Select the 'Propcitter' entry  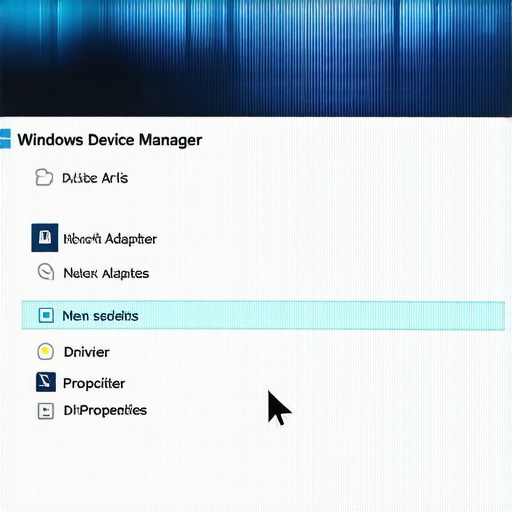94,383
